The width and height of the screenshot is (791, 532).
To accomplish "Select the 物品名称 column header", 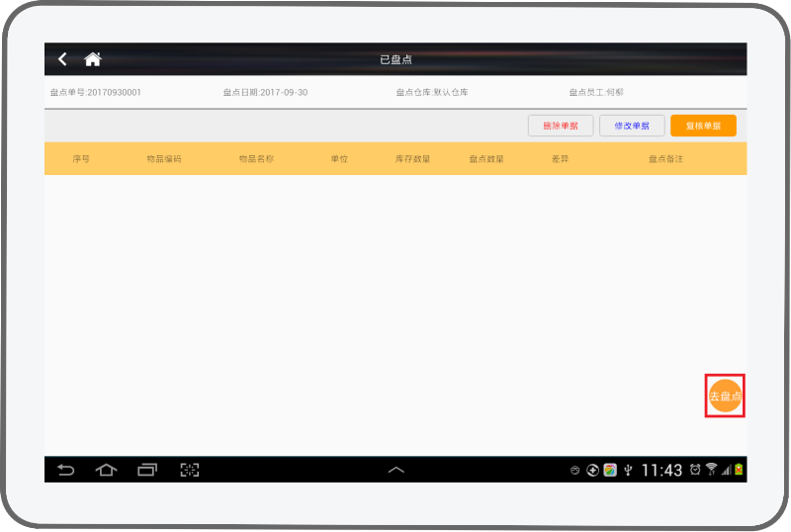I will pyautogui.click(x=256, y=159).
